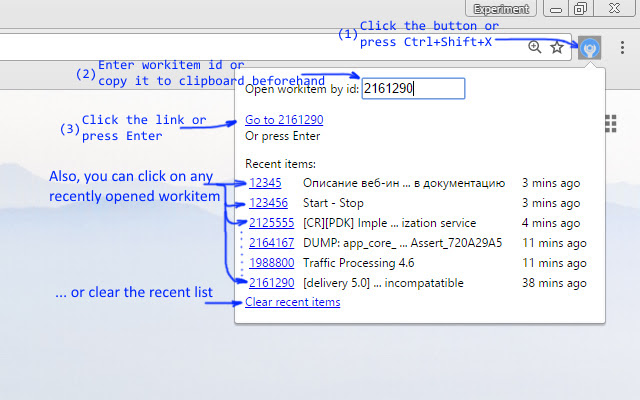
Task: Open the browser three-dot menu
Action: pos(622,48)
